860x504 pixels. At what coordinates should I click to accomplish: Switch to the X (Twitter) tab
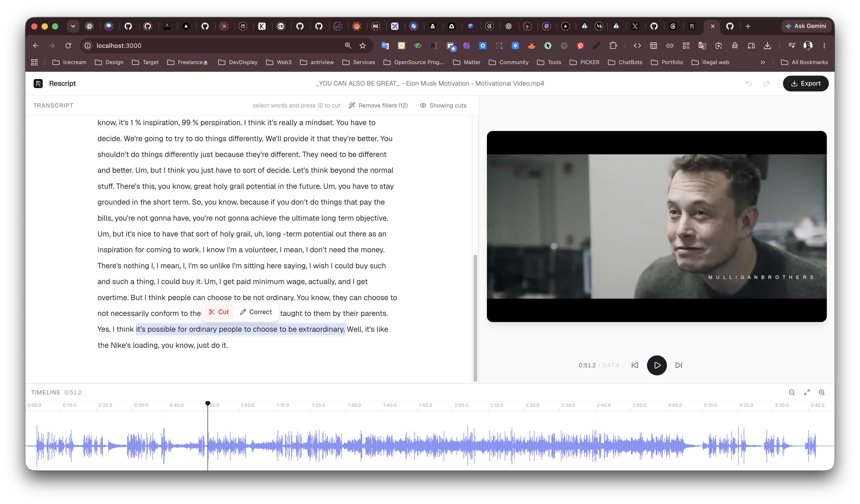pos(635,26)
